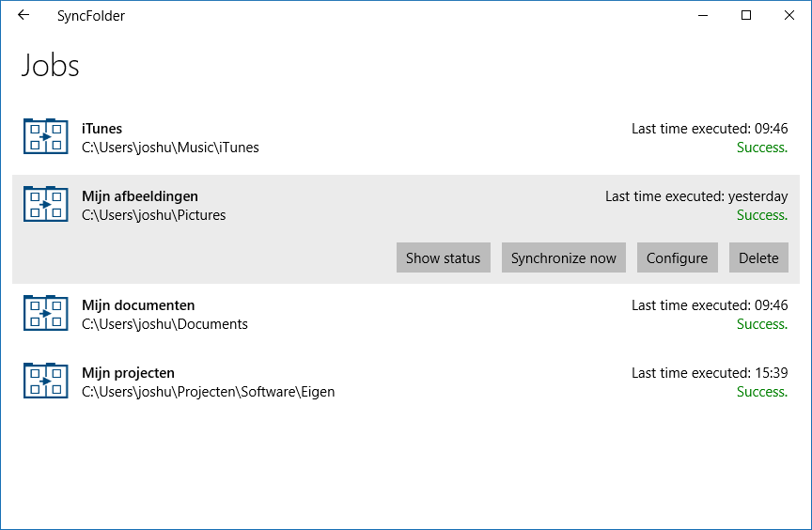
Task: Click the Mijn projecten job sync icon
Action: 46,381
